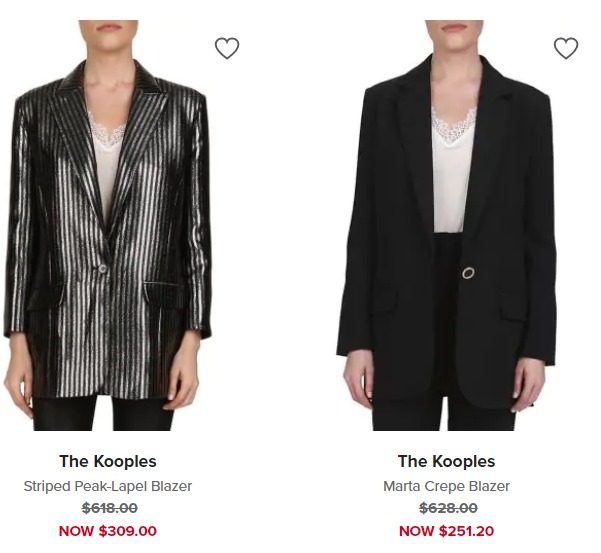Open the black Marta Crepe Blazer photo
Viewport: 601px width, 553px height.
tap(447, 225)
